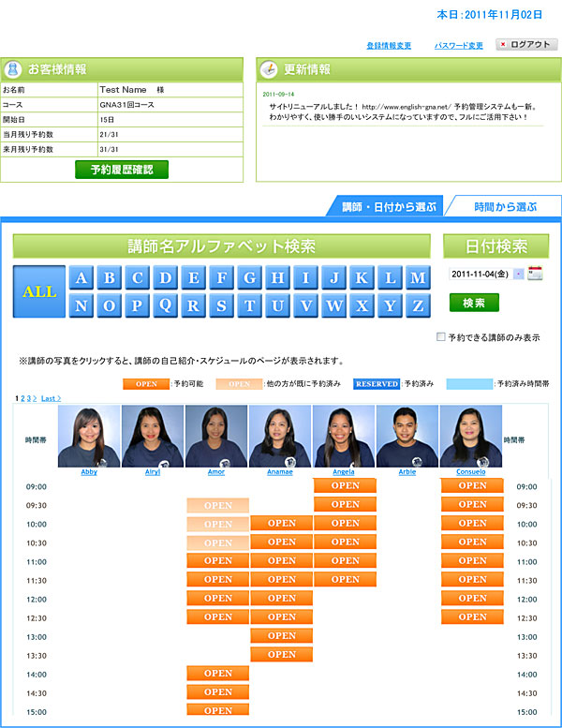Filter teachers by letter Y
This screenshot has width=562, height=728.
click(x=390, y=305)
